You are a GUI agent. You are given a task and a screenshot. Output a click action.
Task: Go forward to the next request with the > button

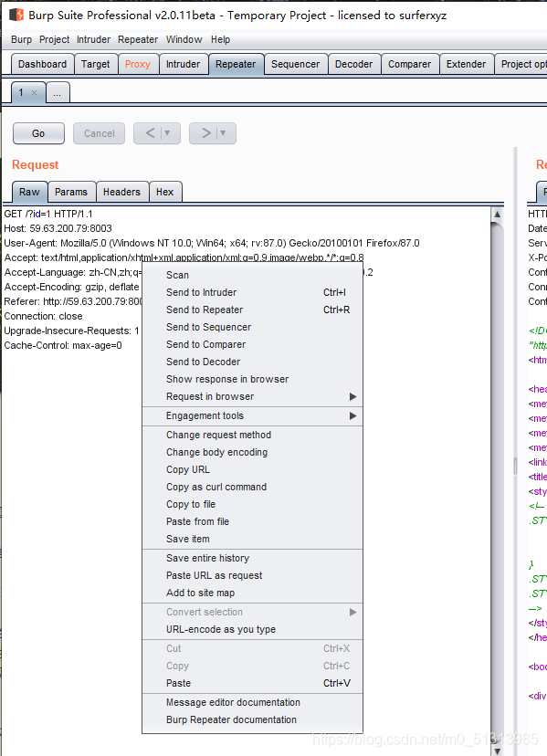click(x=206, y=133)
